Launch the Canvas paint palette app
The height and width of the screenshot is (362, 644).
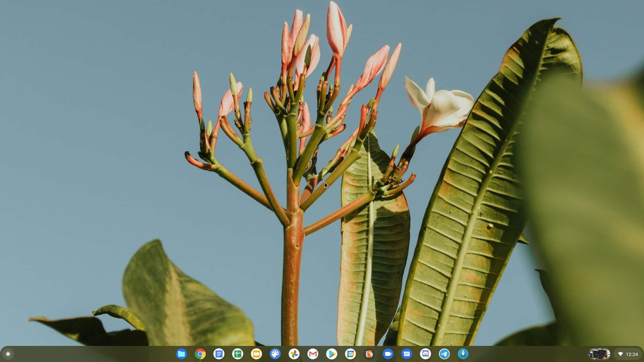[x=275, y=354]
